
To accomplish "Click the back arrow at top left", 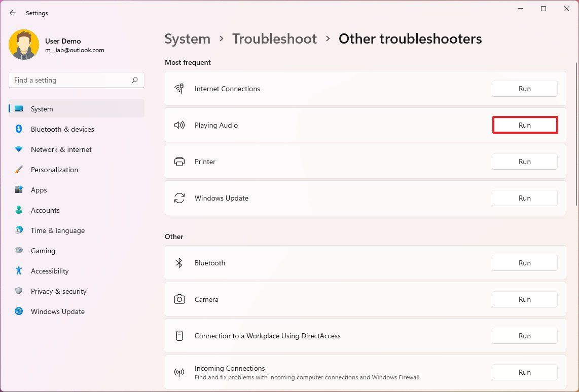I will 12,13.
